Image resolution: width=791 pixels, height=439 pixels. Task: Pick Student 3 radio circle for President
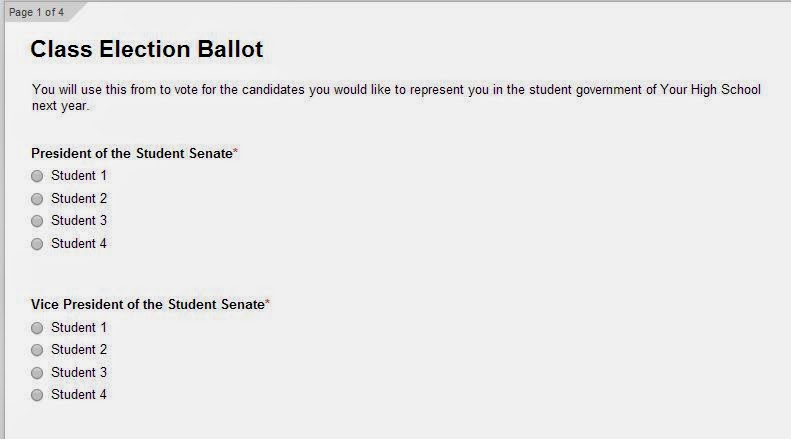point(37,221)
